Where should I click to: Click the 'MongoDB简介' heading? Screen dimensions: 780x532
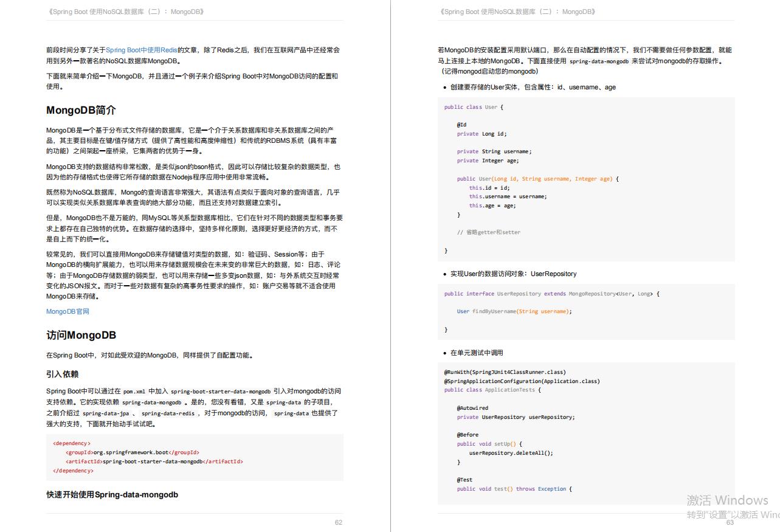[x=81, y=110]
